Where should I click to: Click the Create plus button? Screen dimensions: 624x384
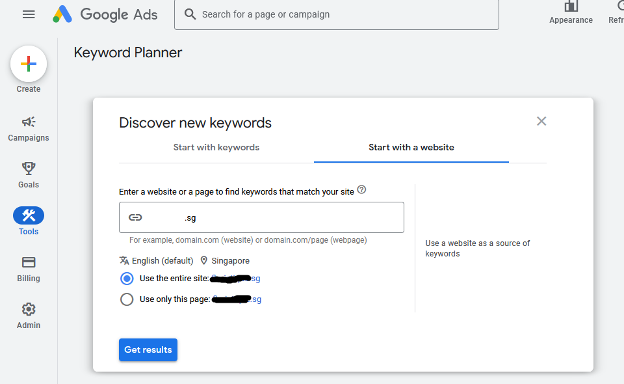(29, 64)
